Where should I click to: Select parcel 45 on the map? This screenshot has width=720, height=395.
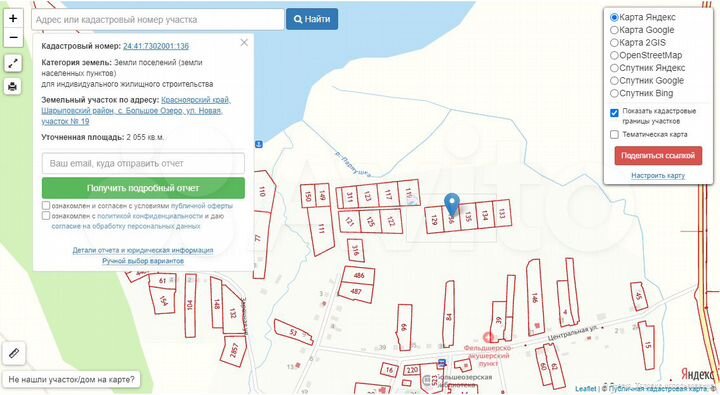pos(639,296)
